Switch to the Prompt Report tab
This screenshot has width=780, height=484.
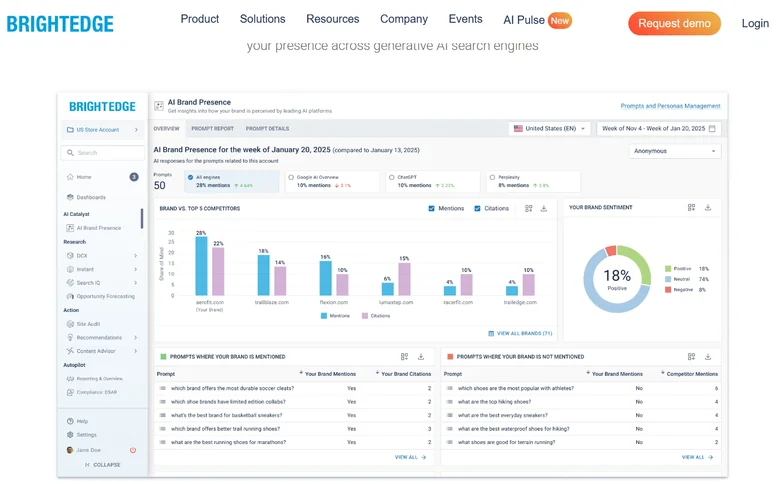pyautogui.click(x=212, y=128)
